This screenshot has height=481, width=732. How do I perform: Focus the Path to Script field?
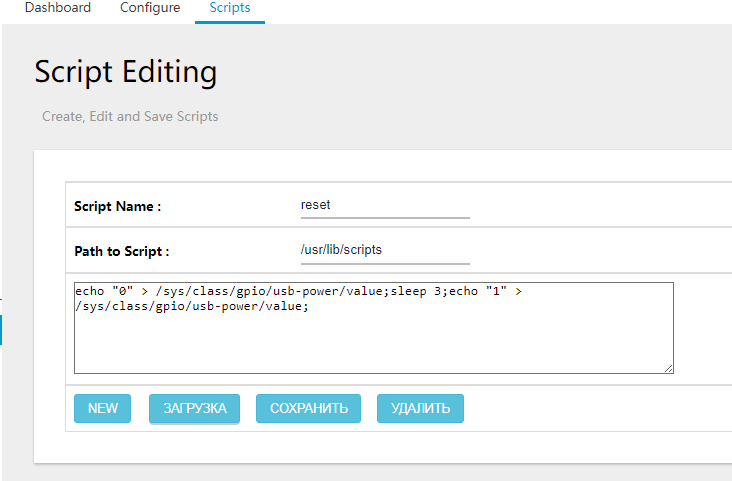[x=385, y=251]
